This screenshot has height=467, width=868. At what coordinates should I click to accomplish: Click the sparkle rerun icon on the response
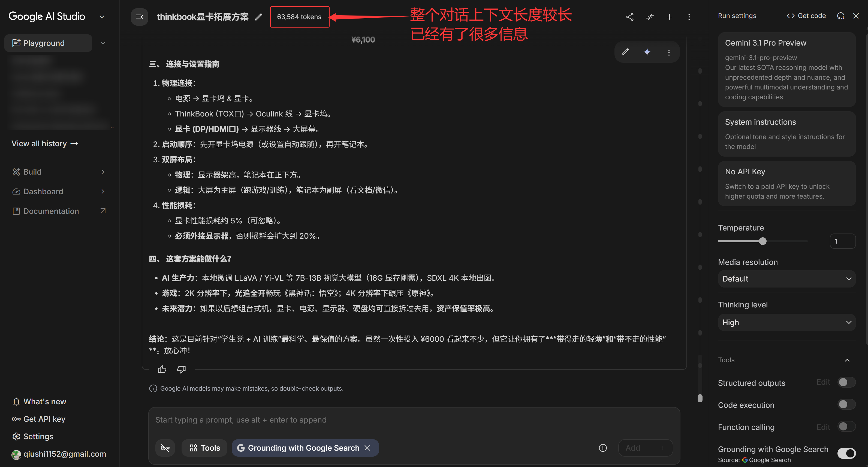pos(647,52)
